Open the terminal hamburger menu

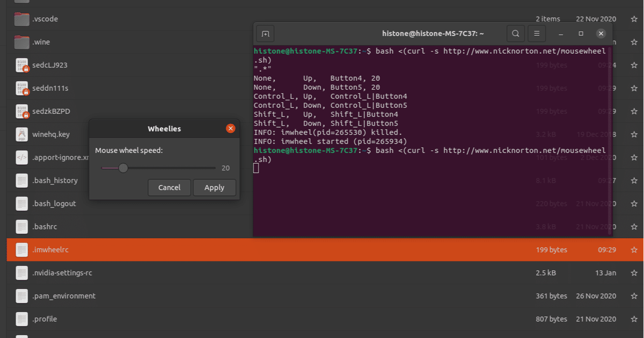[537, 33]
